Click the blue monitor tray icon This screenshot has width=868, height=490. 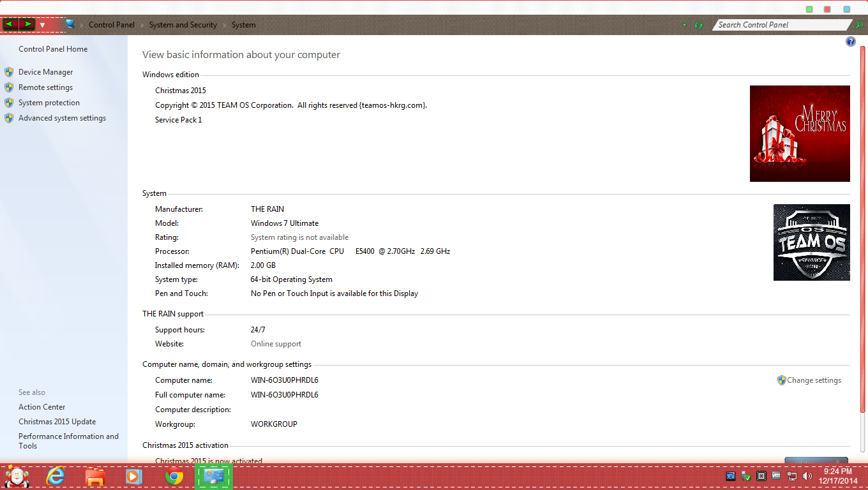pyautogui.click(x=731, y=476)
